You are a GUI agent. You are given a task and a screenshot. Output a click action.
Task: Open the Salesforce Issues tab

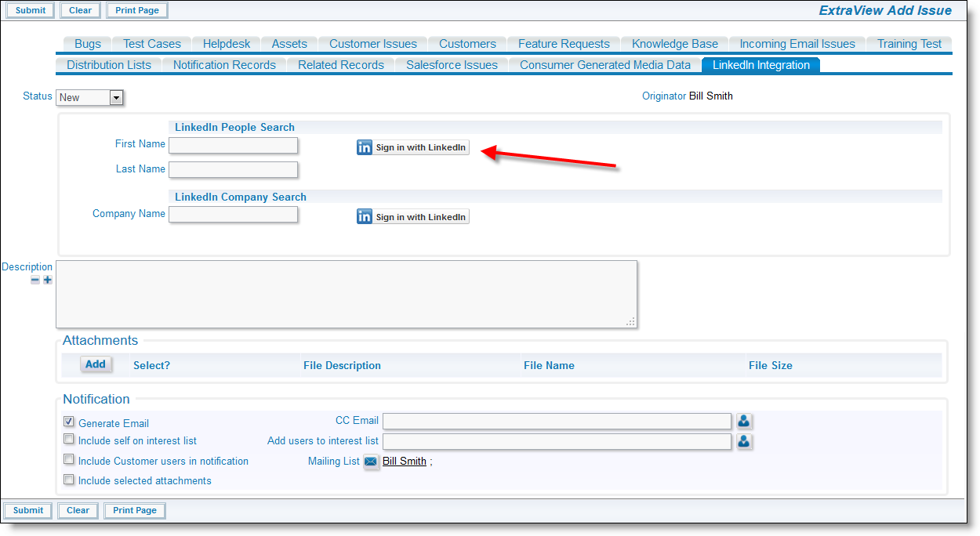pos(452,65)
